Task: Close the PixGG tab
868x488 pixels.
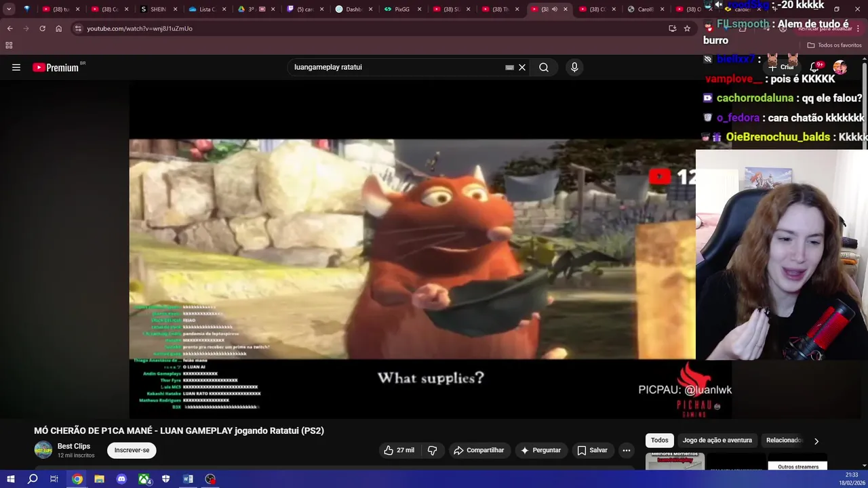Action: pyautogui.click(x=419, y=9)
